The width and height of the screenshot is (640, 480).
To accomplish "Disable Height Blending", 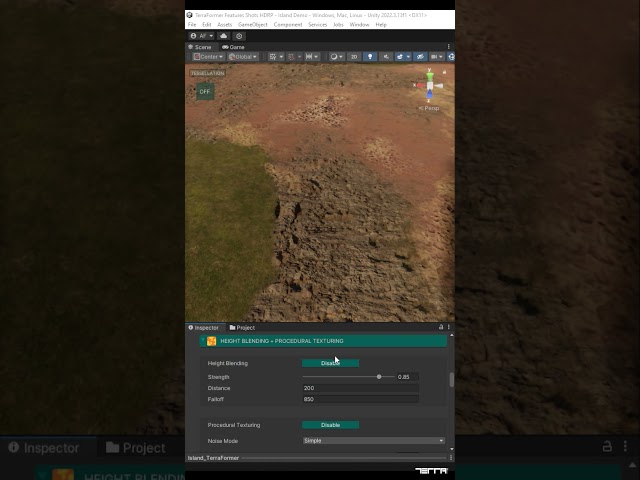I will tap(330, 363).
